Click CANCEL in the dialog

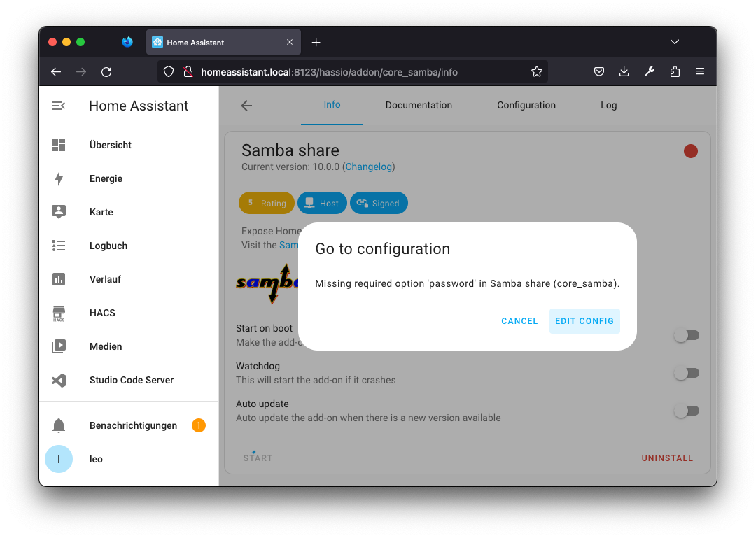pyautogui.click(x=519, y=321)
